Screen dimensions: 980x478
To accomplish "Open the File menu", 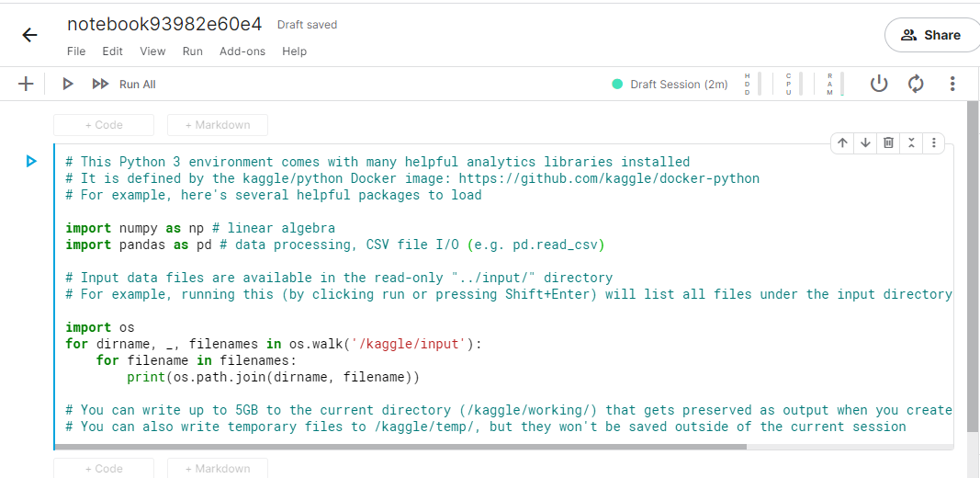I will 76,51.
